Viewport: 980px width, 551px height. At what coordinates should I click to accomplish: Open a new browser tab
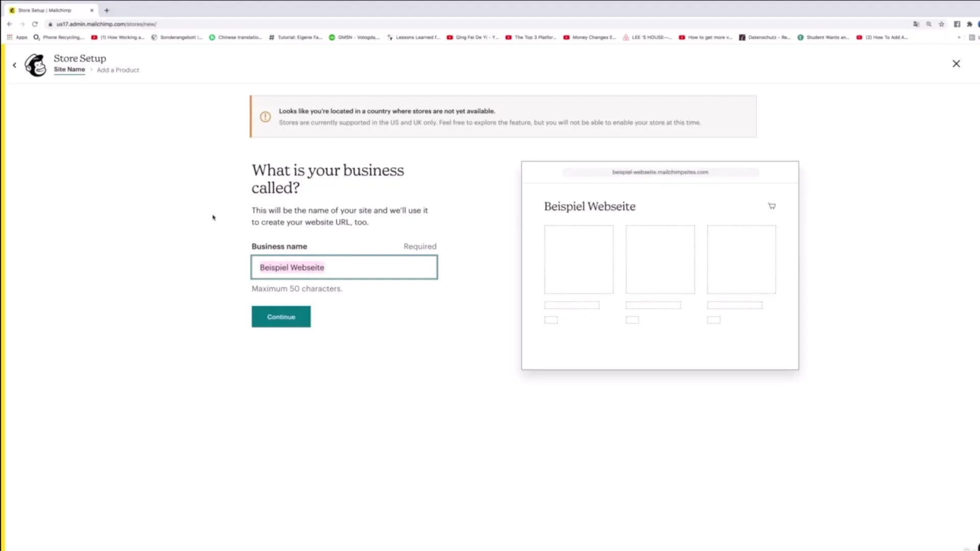[107, 10]
